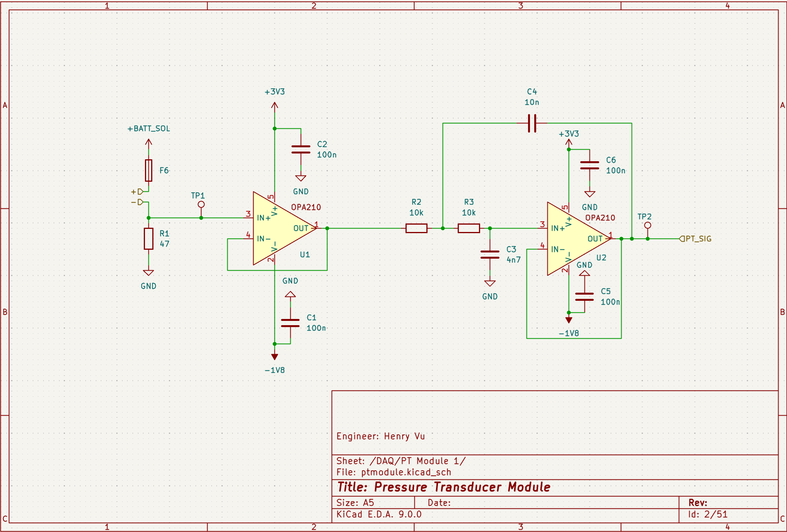The image size is (787, 532).
Task: Select capacitor C3 4n7 symbol
Action: [490, 254]
